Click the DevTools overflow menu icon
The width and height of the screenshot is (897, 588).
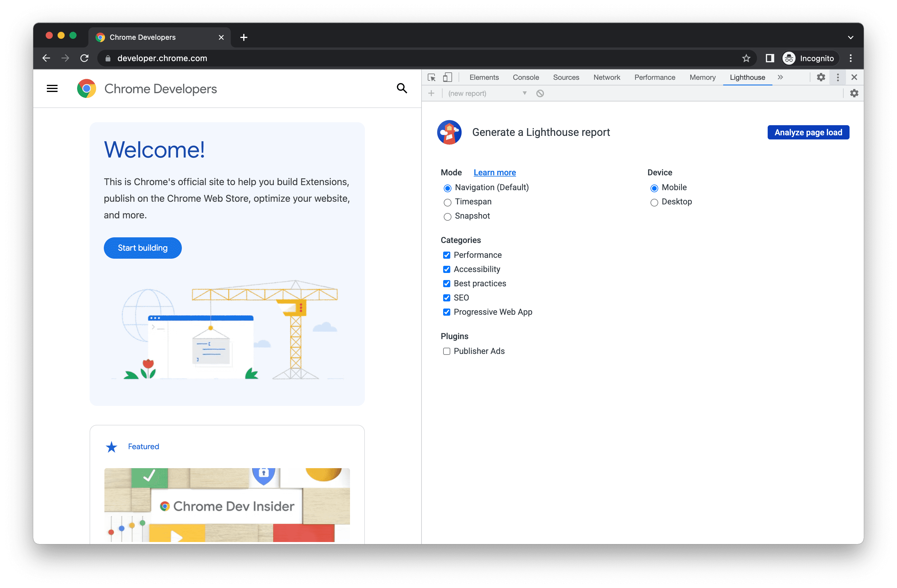click(x=838, y=77)
